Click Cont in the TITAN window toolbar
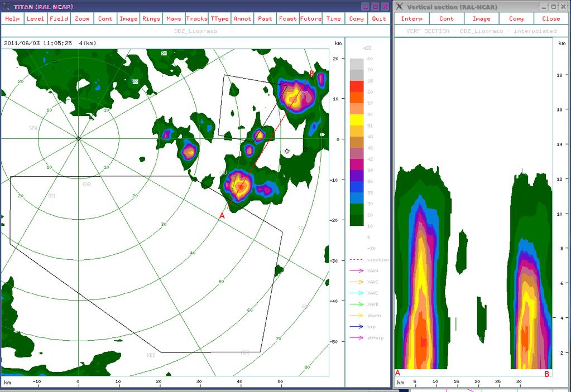 pos(105,18)
